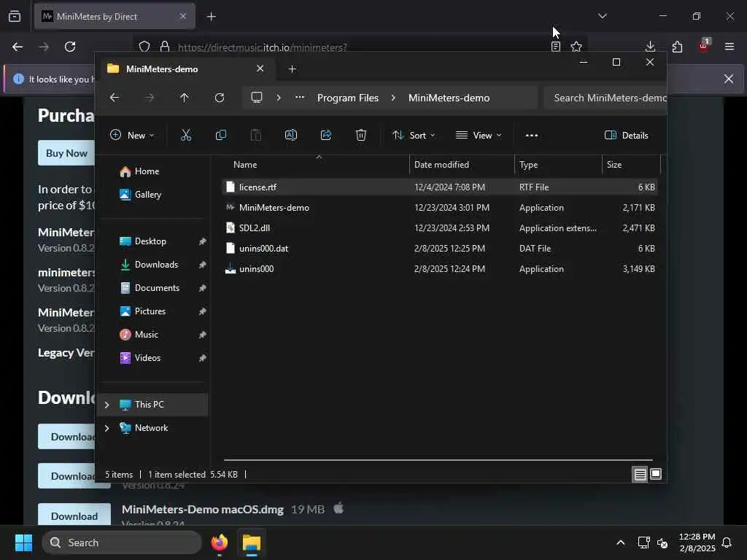Image resolution: width=747 pixels, height=560 pixels.
Task: Open Music in quick access
Action: click(146, 334)
